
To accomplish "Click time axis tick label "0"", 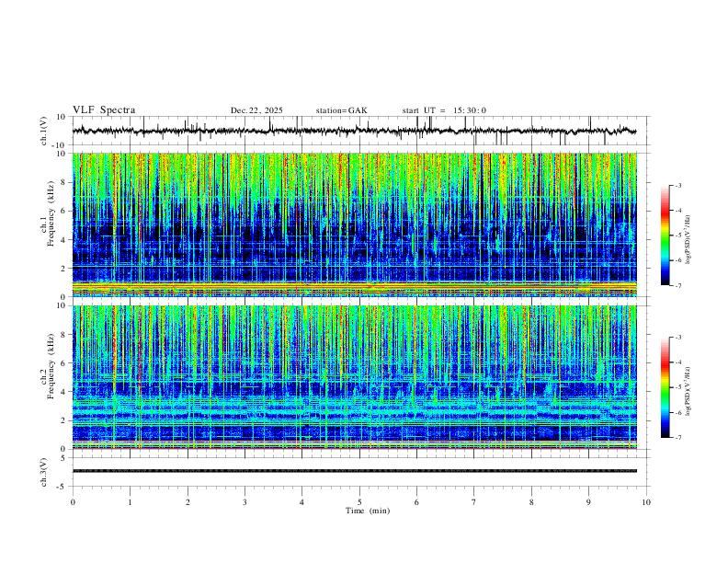I will pos(73,502).
